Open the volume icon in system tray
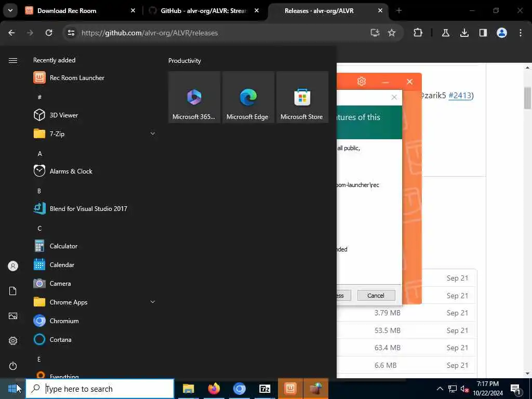Screen dimensions: 532x399 (x=464, y=389)
